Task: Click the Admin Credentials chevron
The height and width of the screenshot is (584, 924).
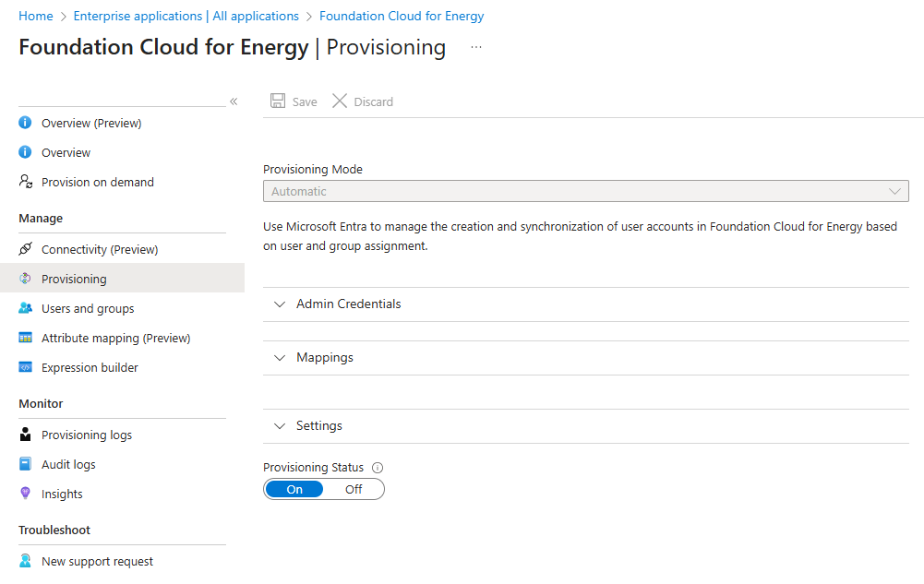Action: coord(280,304)
